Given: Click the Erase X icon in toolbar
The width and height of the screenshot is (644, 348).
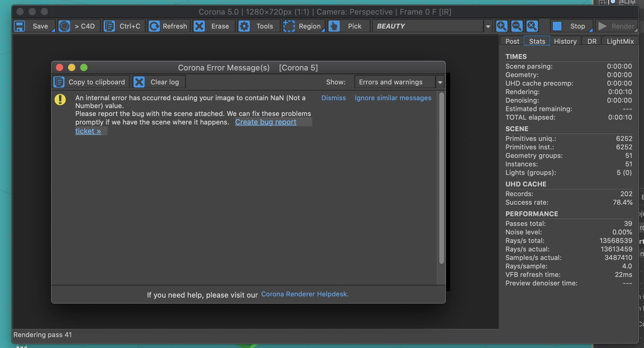Looking at the screenshot, I should (199, 26).
